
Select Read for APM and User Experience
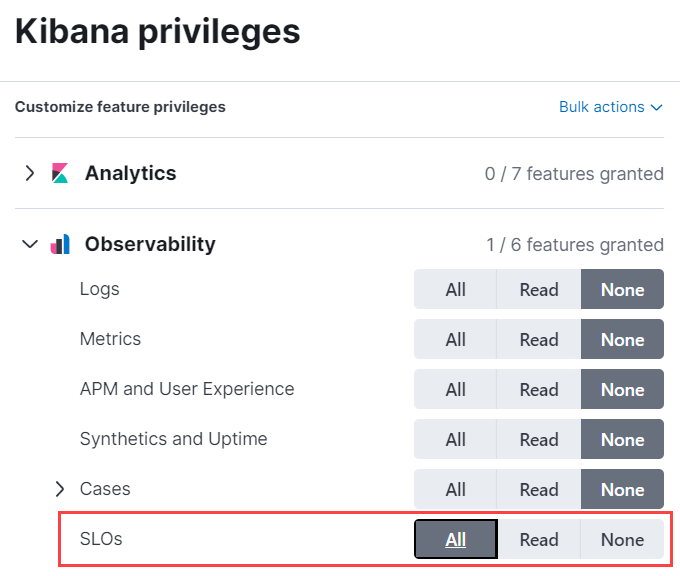tap(539, 390)
